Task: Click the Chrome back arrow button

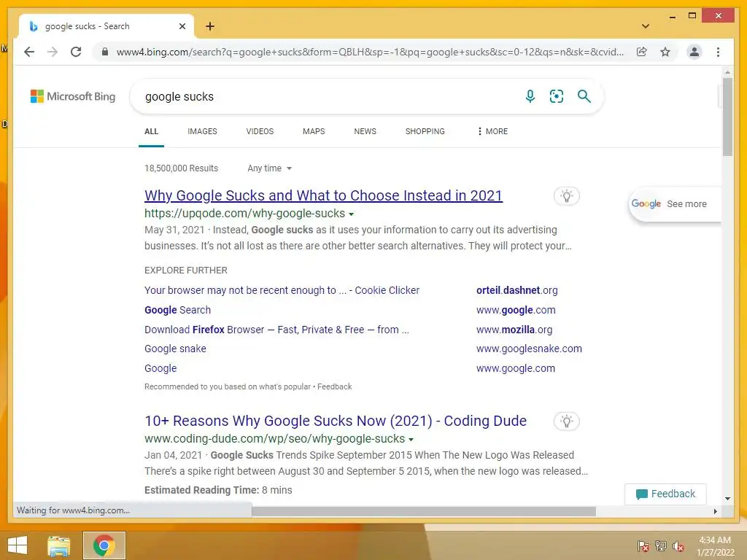Action: coord(29,52)
